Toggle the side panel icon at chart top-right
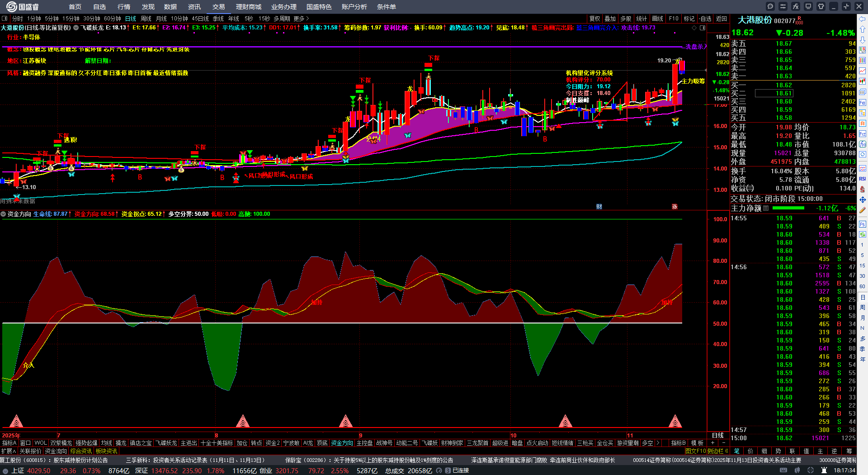 (703, 28)
